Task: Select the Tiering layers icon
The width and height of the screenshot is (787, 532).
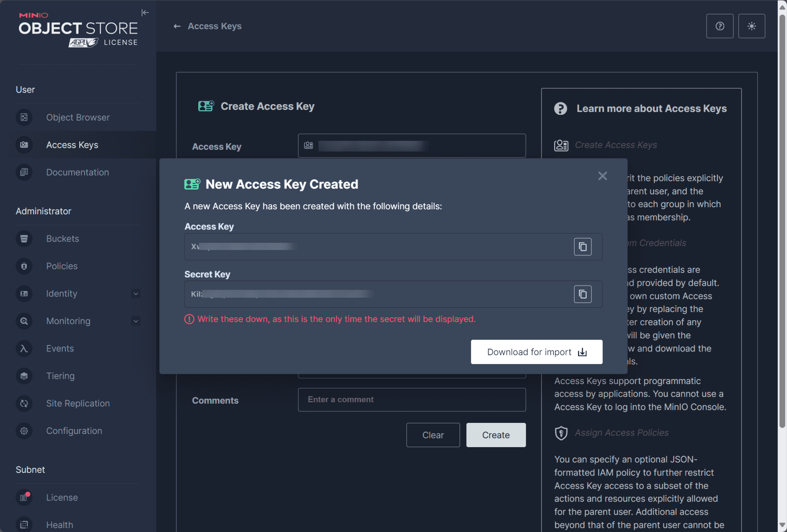Action: coord(24,376)
